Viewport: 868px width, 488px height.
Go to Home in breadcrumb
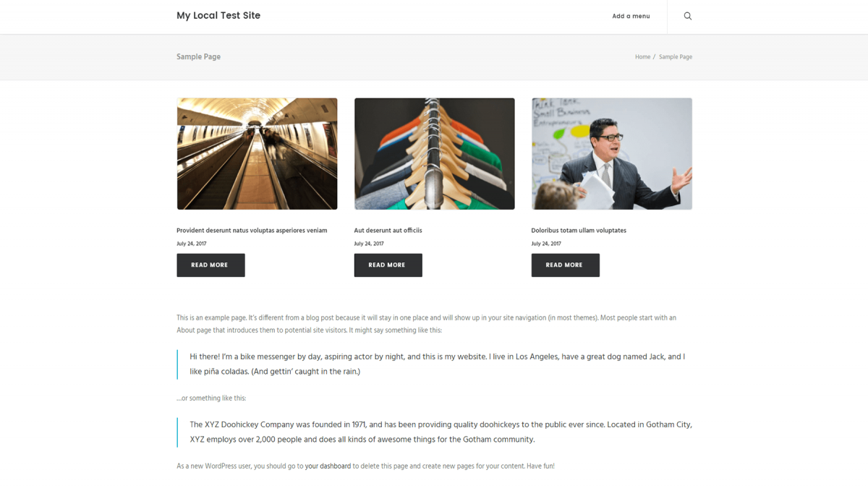pyautogui.click(x=643, y=57)
